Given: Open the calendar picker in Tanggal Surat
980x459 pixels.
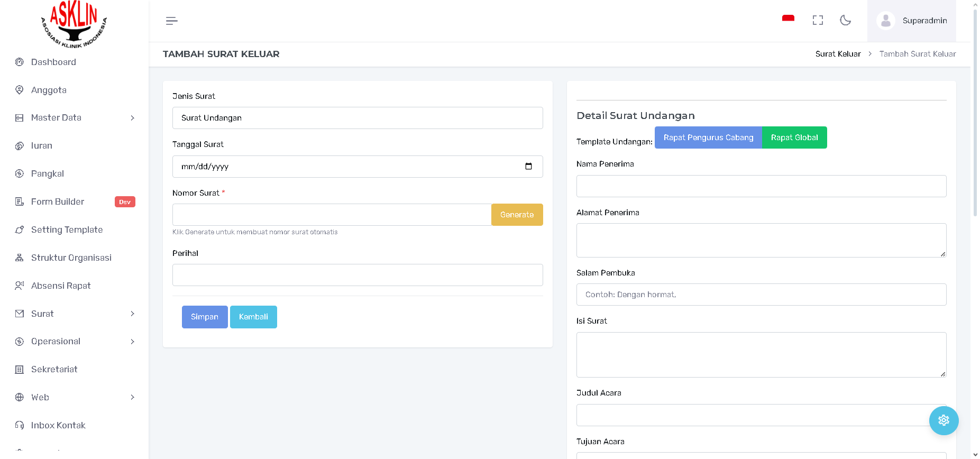Looking at the screenshot, I should pyautogui.click(x=528, y=167).
